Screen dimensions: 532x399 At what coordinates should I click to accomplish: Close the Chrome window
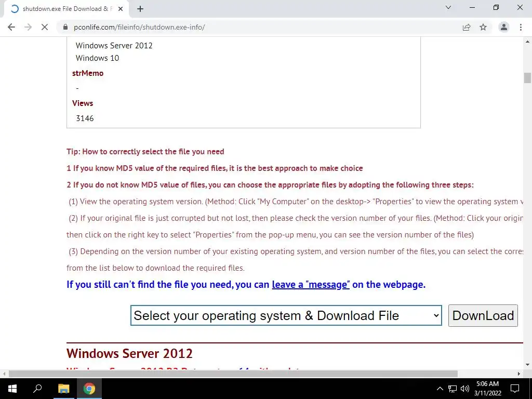click(520, 7)
